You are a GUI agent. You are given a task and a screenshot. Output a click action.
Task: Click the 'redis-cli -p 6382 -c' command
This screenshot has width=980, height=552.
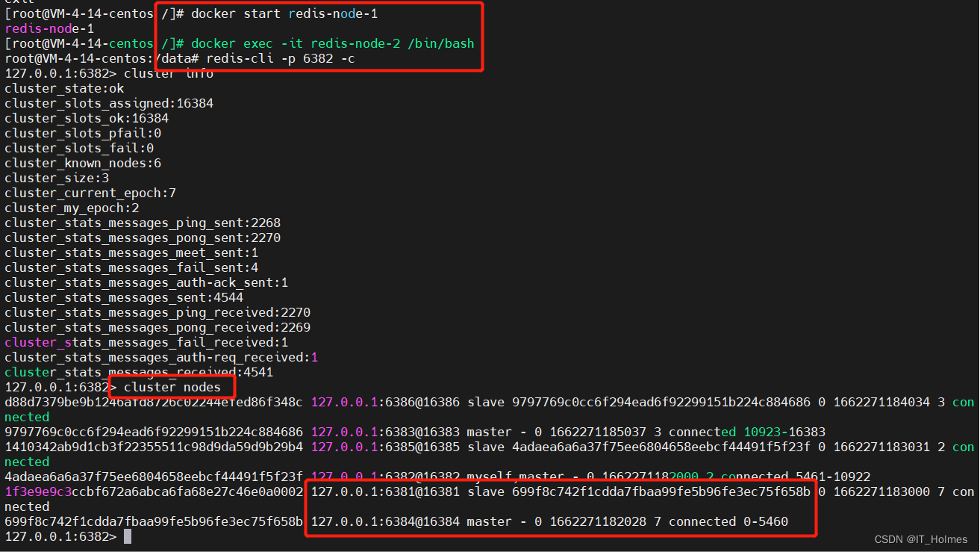click(281, 58)
